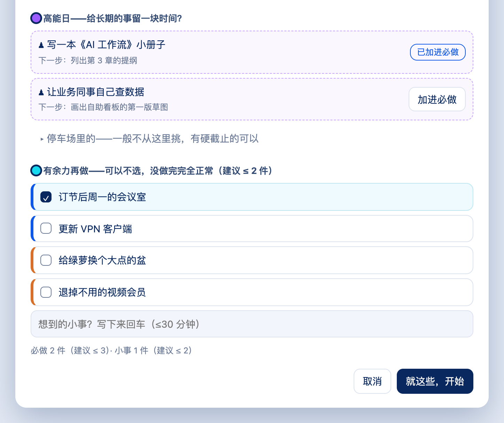Screen dimensions: 504x423
Task: Click the title 写一本《AI 工作流》小册子
Action: coord(106,45)
